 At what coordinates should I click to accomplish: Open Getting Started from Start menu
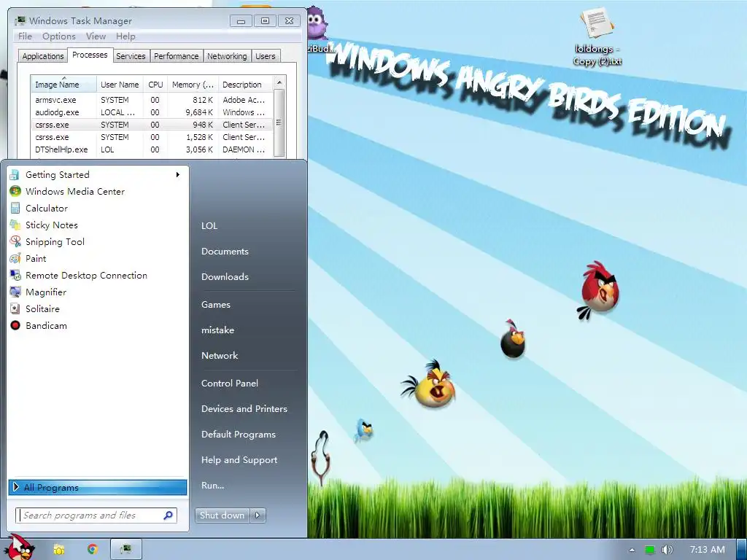point(98,175)
